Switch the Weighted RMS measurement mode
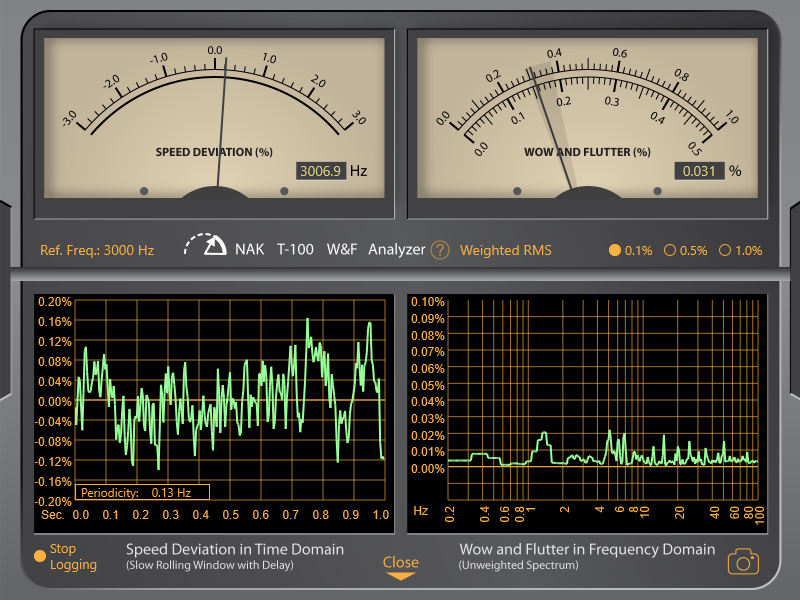The width and height of the screenshot is (800, 600). 506,251
